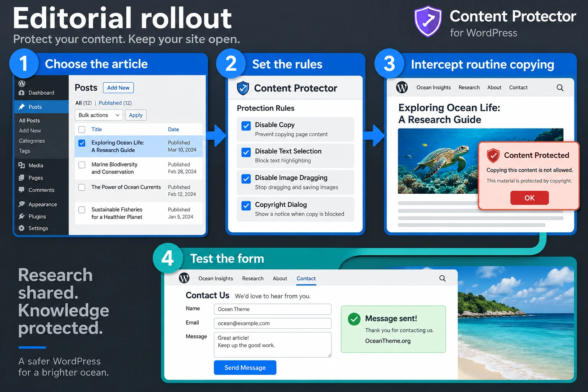The image size is (588, 392).
Task: Click the search icon on the article page
Action: (560, 88)
